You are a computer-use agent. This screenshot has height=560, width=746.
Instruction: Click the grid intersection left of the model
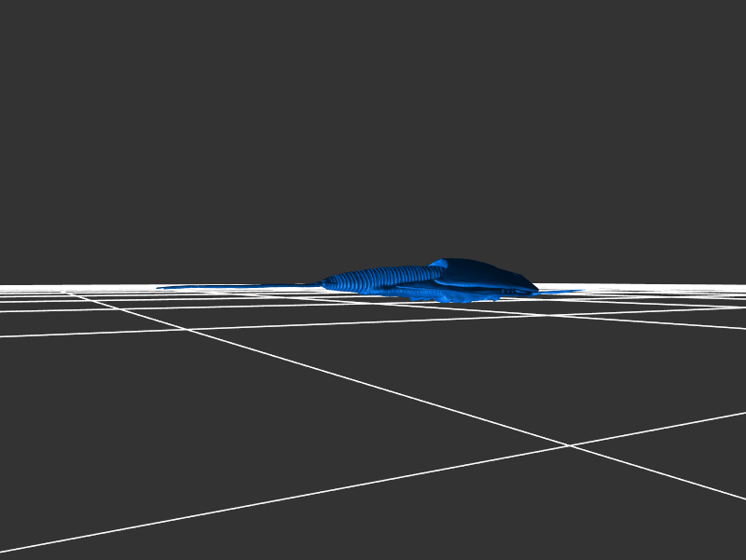(186, 329)
